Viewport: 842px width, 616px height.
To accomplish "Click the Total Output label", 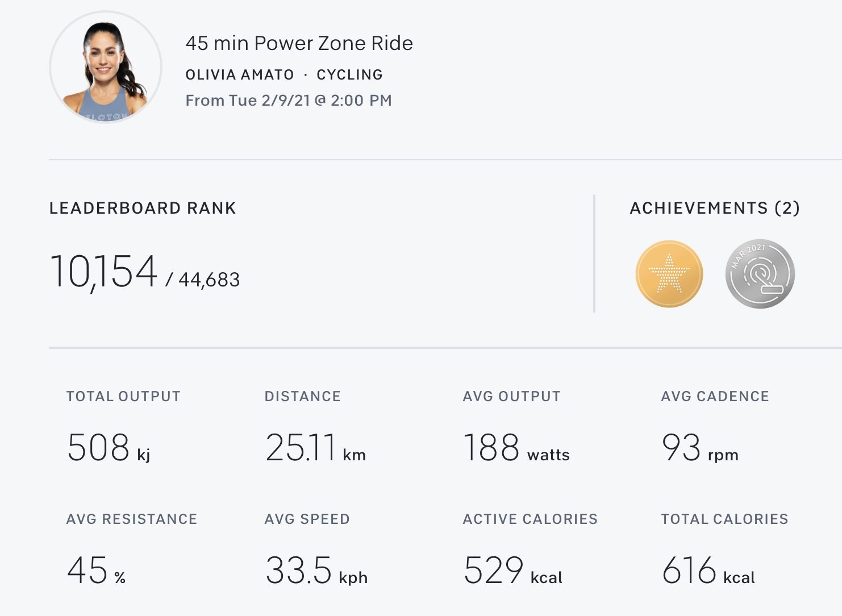I will (x=123, y=397).
